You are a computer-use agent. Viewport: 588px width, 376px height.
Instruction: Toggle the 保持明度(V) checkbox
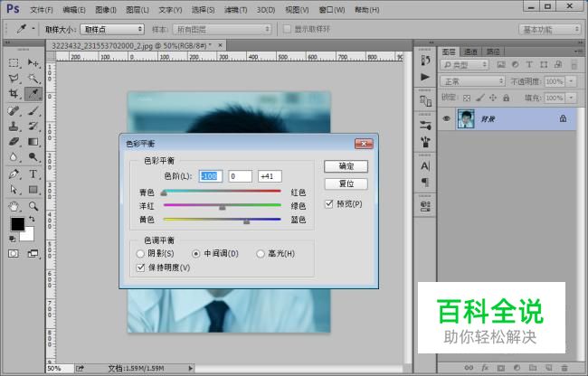pos(140,268)
